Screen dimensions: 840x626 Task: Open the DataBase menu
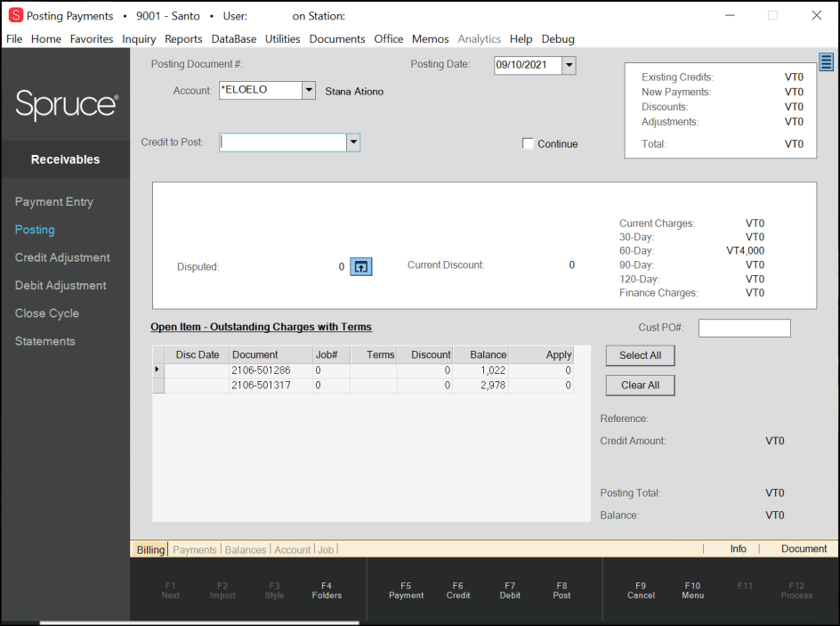point(233,39)
